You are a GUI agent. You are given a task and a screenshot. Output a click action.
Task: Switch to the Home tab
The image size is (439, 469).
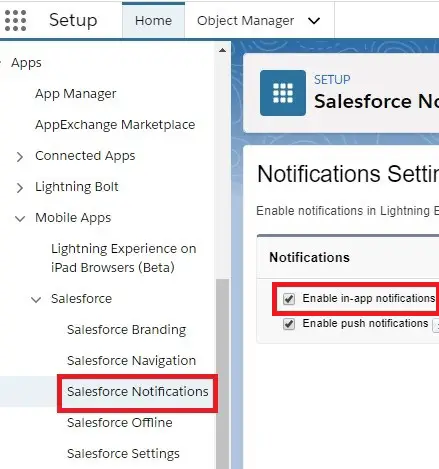point(153,21)
